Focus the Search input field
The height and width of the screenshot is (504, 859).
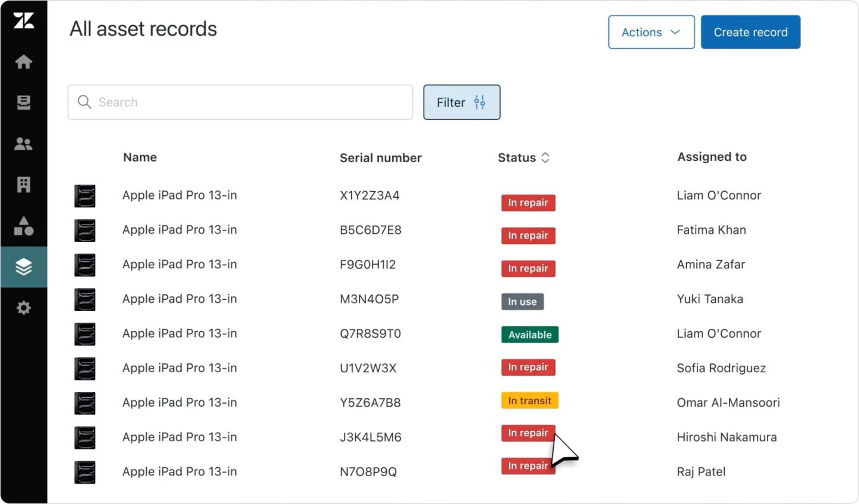[240, 102]
